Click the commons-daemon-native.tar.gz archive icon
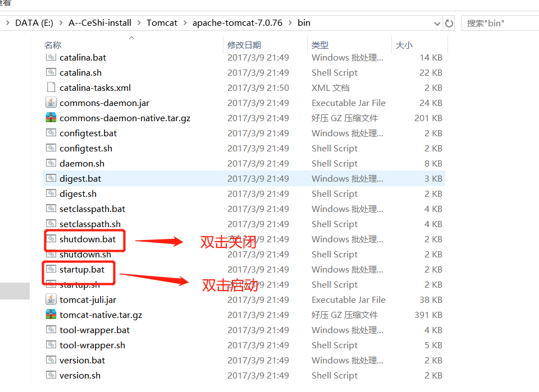 [51, 117]
